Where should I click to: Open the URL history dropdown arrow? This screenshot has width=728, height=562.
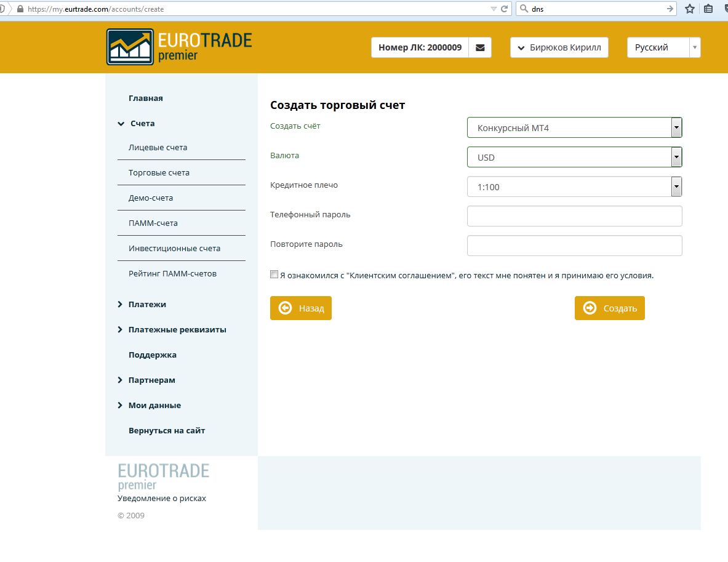[x=494, y=9]
